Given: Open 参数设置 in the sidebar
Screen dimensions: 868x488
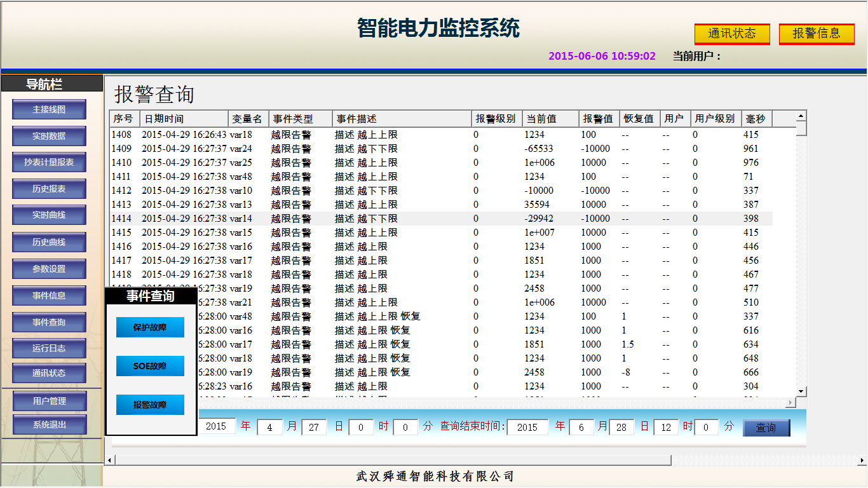Looking at the screenshot, I should click(49, 269).
